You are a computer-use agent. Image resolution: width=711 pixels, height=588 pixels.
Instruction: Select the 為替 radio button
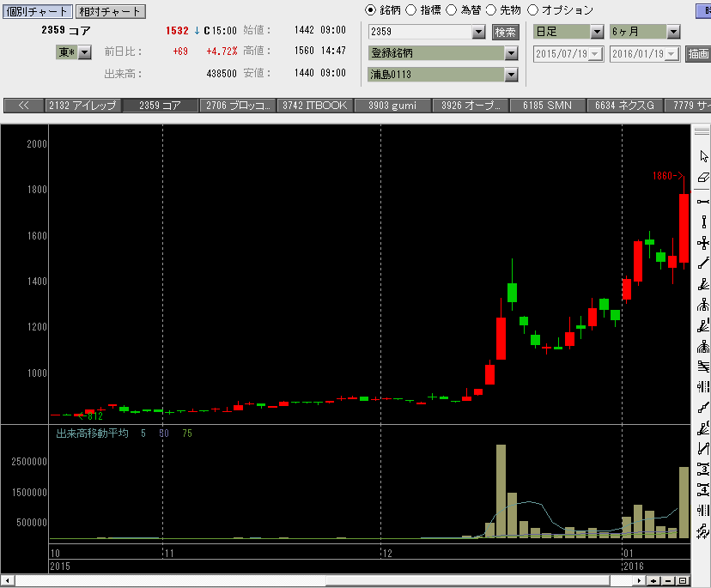[x=451, y=10]
